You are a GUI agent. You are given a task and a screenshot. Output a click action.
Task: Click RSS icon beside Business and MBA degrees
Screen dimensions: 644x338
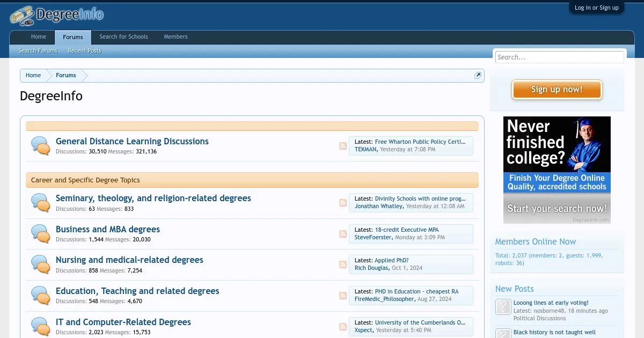click(x=342, y=234)
